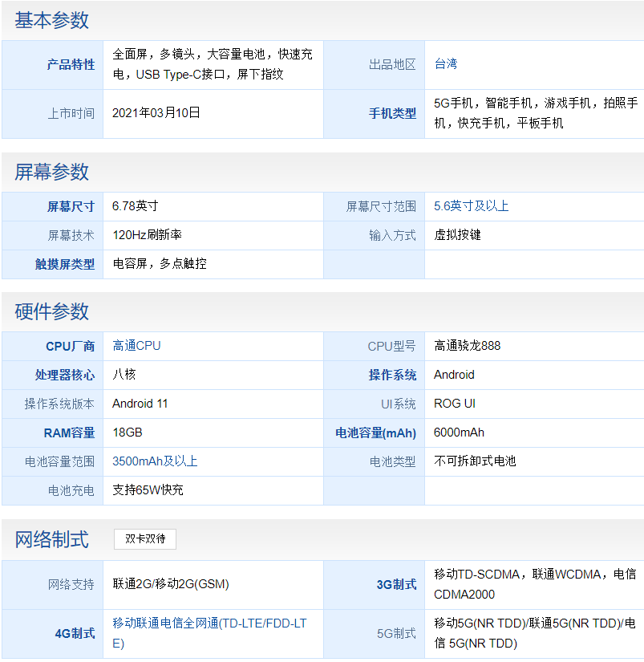Click the 双卡双待 button
This screenshot has width=644, height=662.
tap(145, 539)
